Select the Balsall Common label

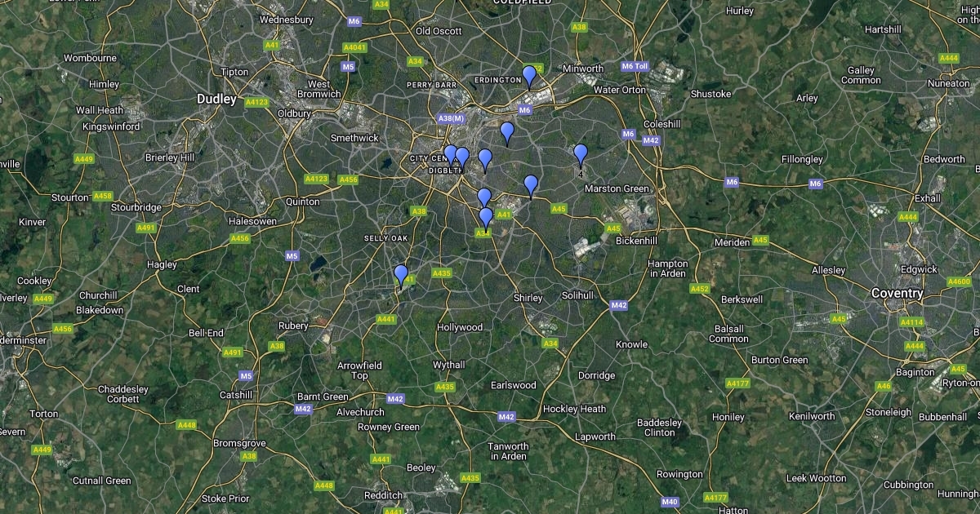click(x=729, y=334)
